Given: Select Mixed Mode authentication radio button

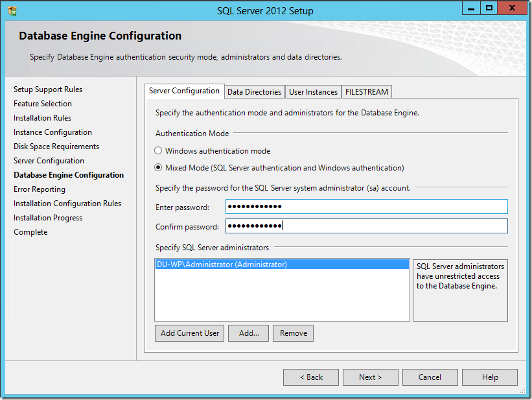Looking at the screenshot, I should (158, 167).
